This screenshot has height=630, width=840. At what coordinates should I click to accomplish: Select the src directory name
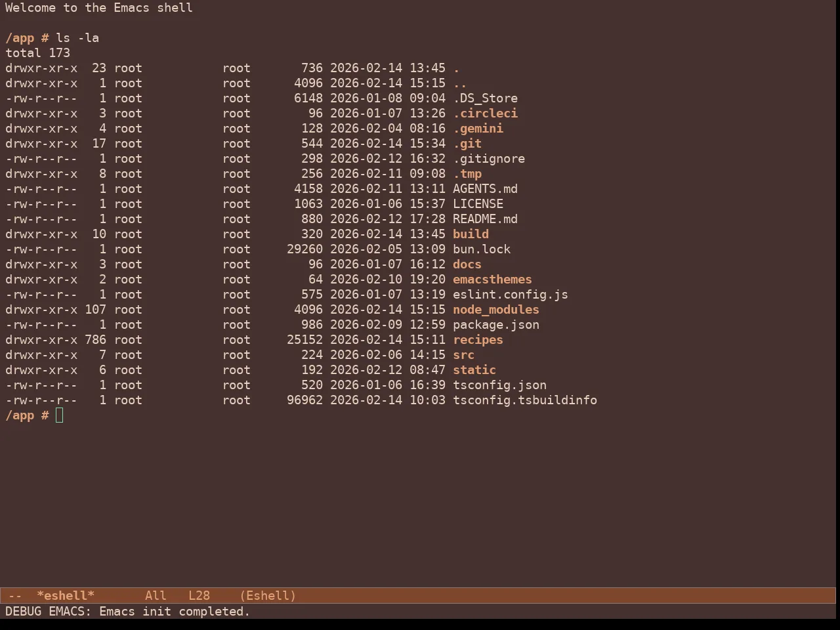click(x=463, y=355)
